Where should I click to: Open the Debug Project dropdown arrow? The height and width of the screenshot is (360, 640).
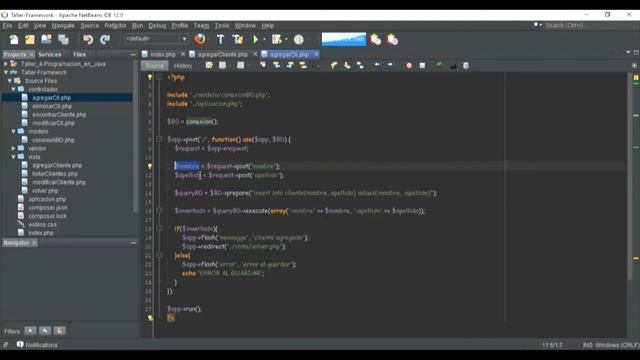pyautogui.click(x=287, y=40)
